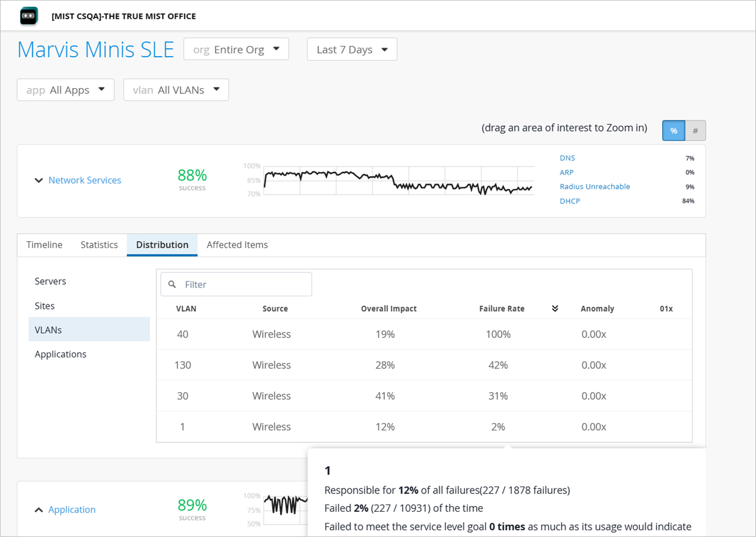Click the Failure Rate sort arrows icon
This screenshot has height=537, width=756.
[x=555, y=308]
